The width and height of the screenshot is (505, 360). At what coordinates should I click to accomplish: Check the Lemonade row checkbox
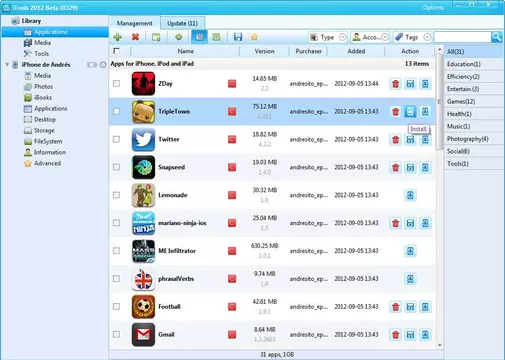click(116, 195)
